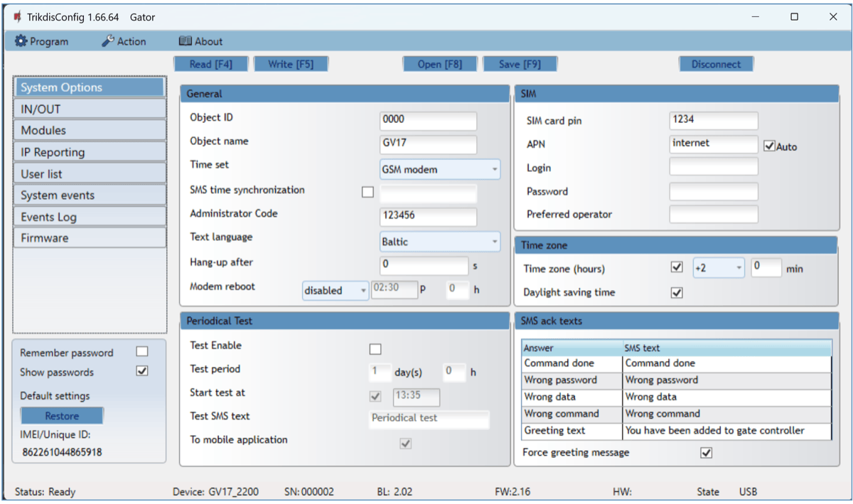Toggle the Show passwords checkbox

[142, 371]
